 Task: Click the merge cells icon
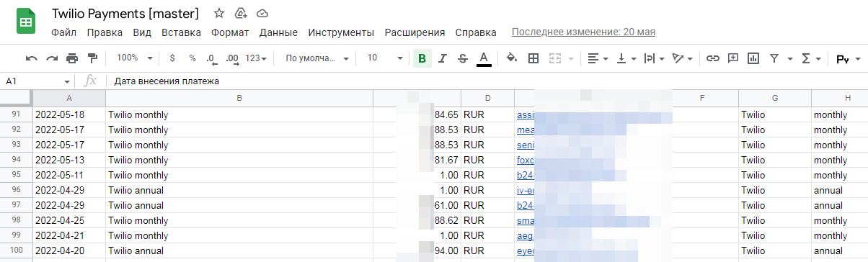point(555,58)
